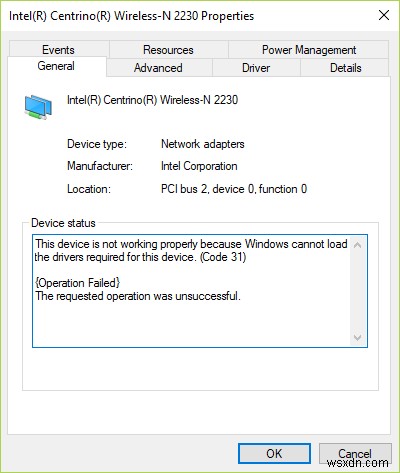
Task: Open the Resources tab
Action: tap(168, 50)
